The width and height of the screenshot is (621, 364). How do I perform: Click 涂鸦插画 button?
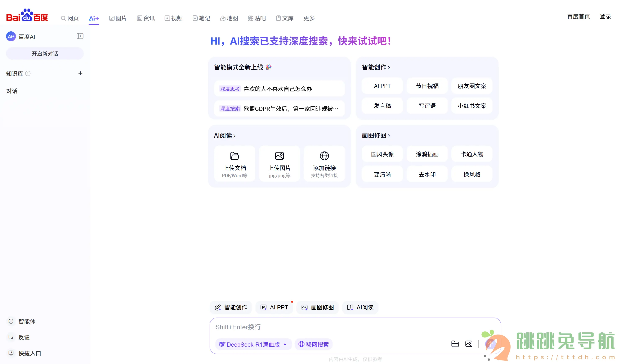(427, 154)
